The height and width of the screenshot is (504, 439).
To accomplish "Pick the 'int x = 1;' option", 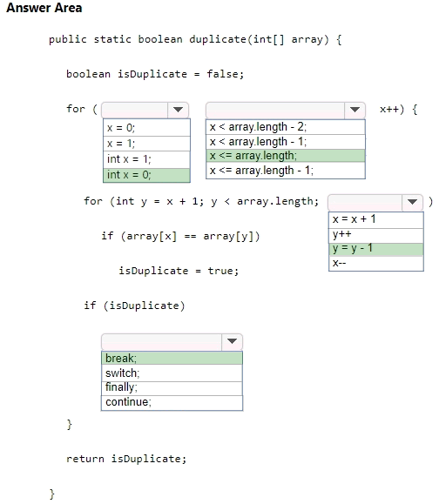I will (146, 159).
